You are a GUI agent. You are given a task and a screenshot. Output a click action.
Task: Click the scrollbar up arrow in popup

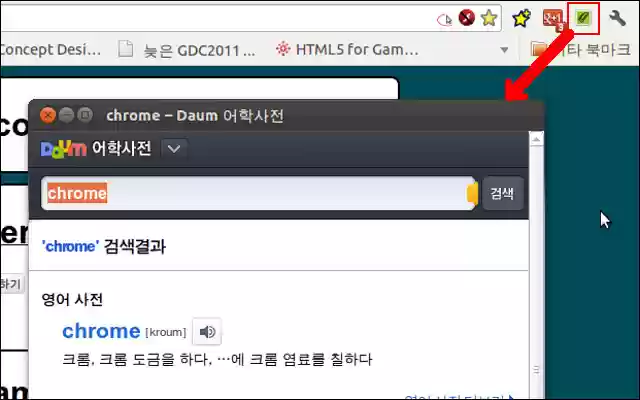click(536, 140)
